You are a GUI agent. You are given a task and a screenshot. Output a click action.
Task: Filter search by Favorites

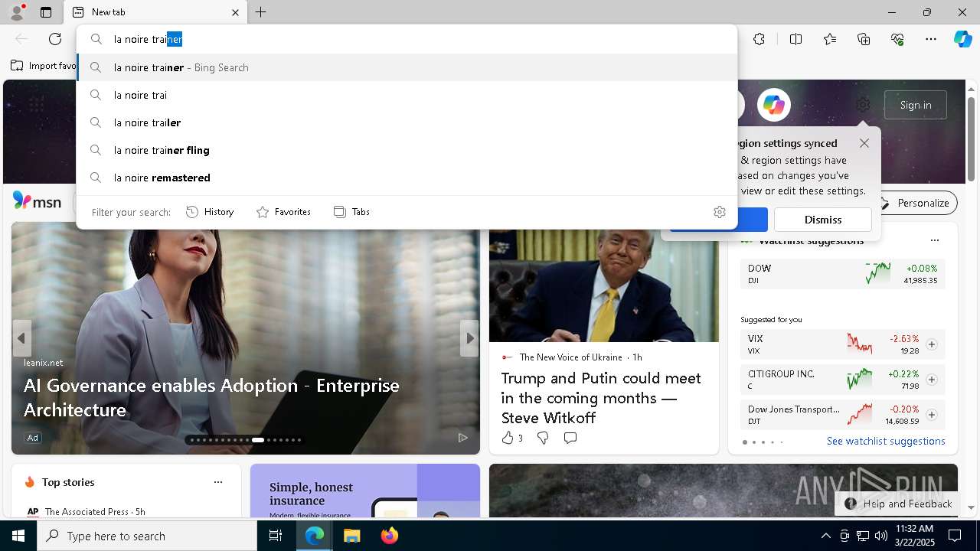(283, 212)
